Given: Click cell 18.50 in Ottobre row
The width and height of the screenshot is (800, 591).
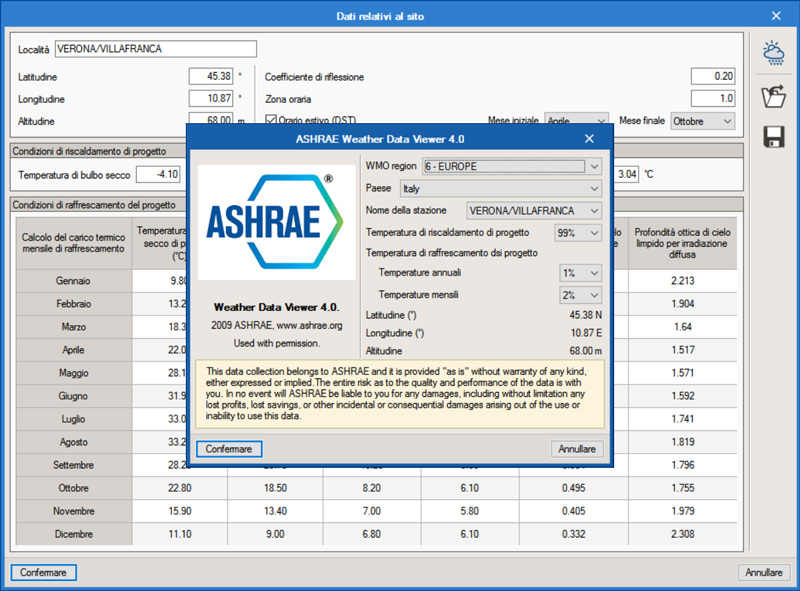Looking at the screenshot, I should [276, 488].
